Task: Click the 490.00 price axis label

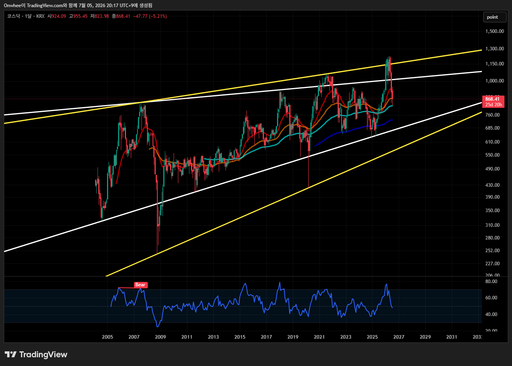Action: click(493, 169)
